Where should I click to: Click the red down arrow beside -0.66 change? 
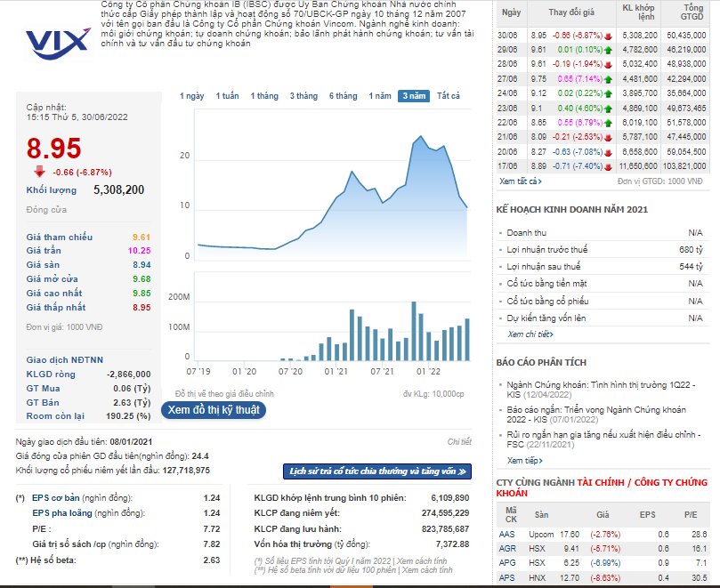39,172
